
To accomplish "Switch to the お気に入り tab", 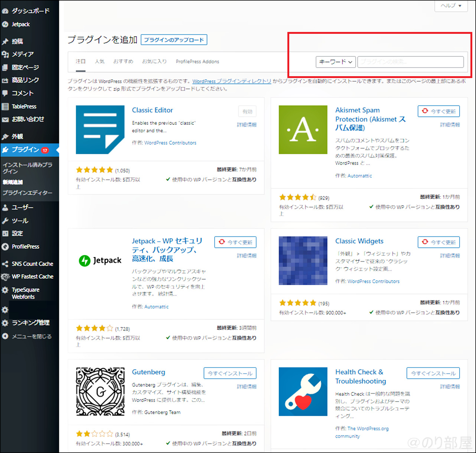I will [154, 62].
